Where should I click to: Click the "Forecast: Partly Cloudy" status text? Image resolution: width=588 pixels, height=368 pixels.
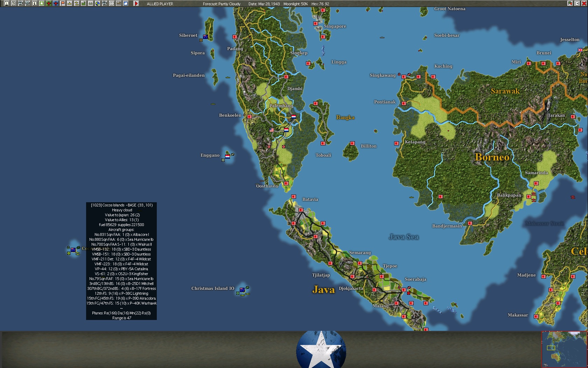click(x=222, y=4)
